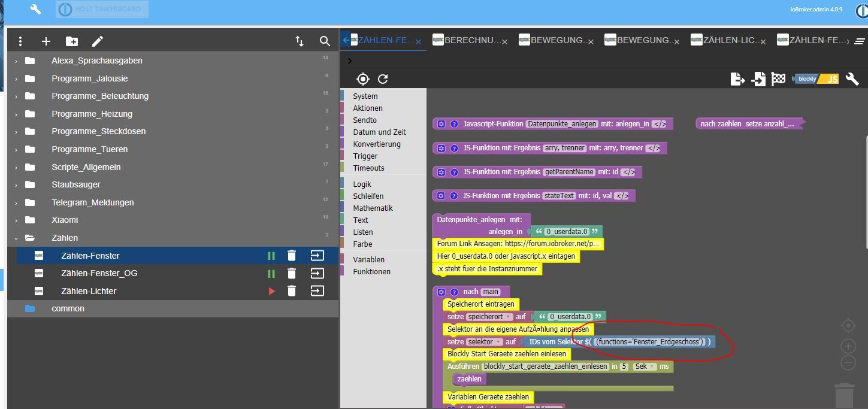The width and height of the screenshot is (868, 409).
Task: Open code editor of stateText function
Action: tap(622, 196)
